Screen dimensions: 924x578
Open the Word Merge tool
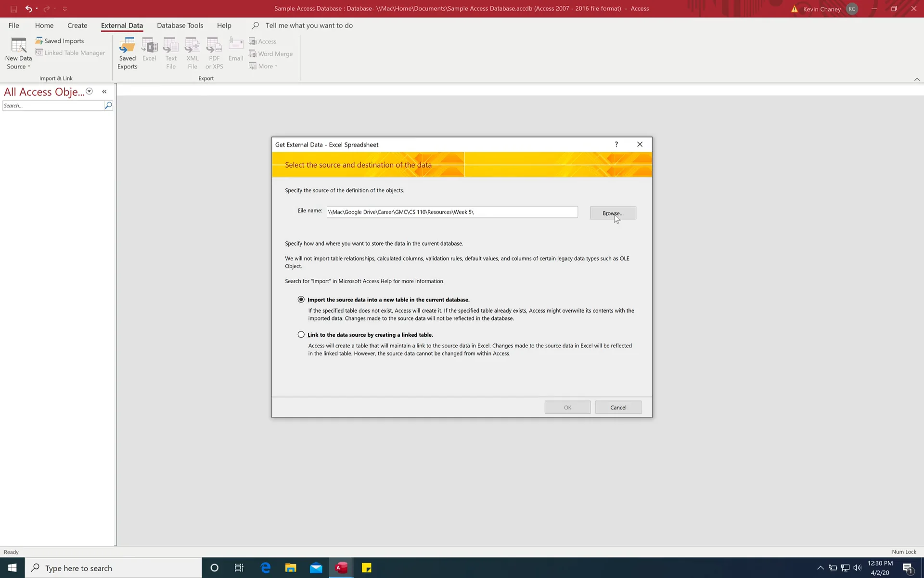[x=270, y=53]
